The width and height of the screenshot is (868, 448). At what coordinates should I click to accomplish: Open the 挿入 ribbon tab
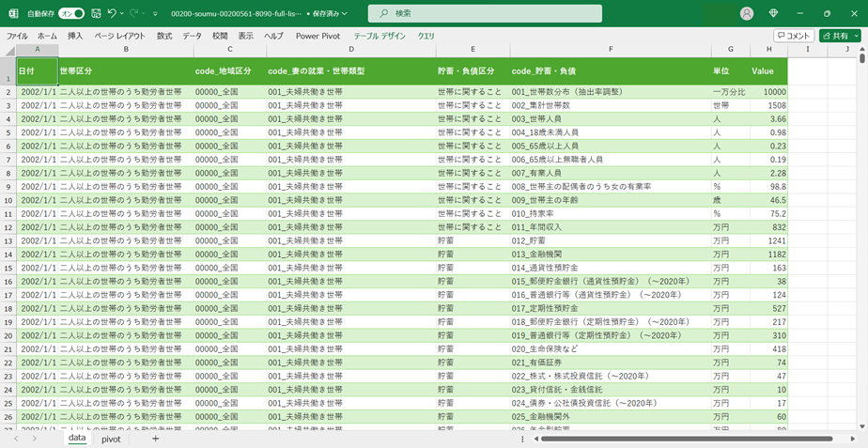pyautogui.click(x=75, y=36)
